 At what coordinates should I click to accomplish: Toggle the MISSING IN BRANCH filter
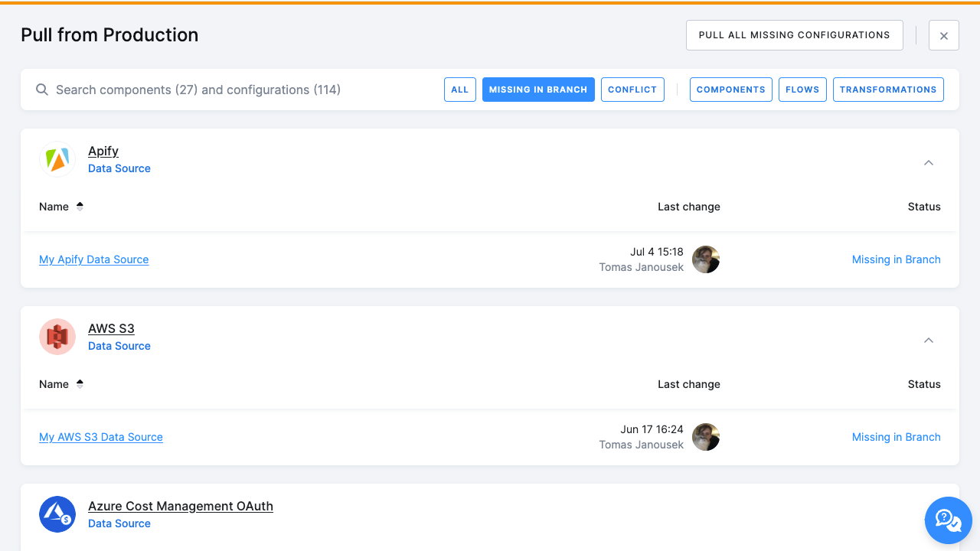pos(538,90)
